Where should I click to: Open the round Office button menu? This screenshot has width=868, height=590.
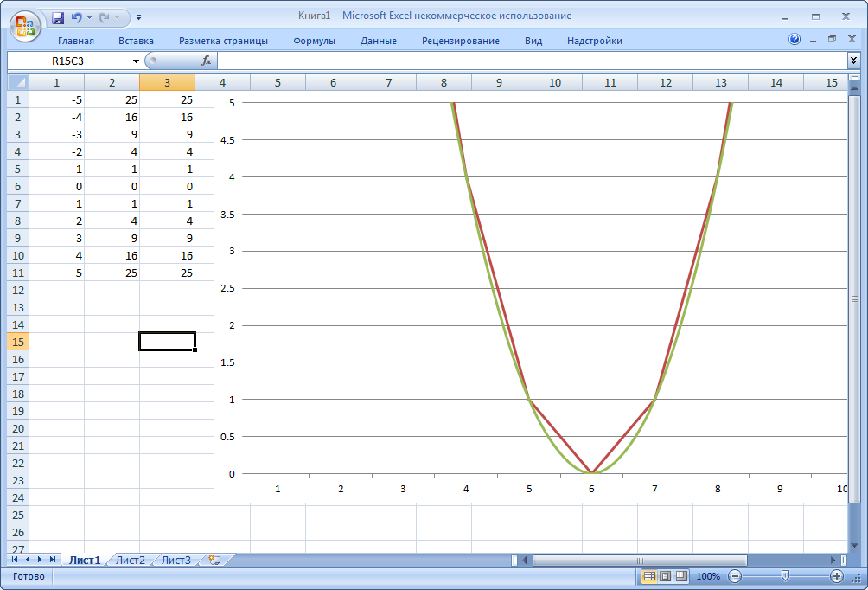click(x=24, y=24)
